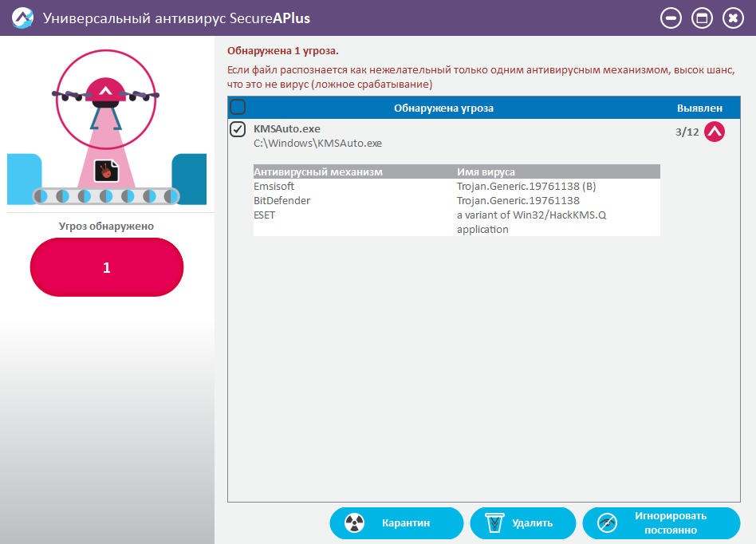Click the Обнаружена угроза column header
Image resolution: width=756 pixels, height=544 pixels.
pyautogui.click(x=443, y=108)
